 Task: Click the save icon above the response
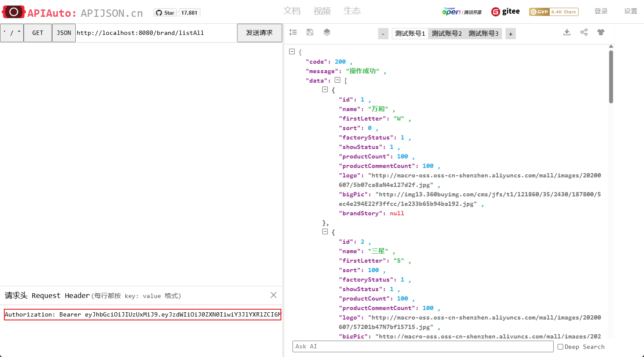[x=310, y=32]
